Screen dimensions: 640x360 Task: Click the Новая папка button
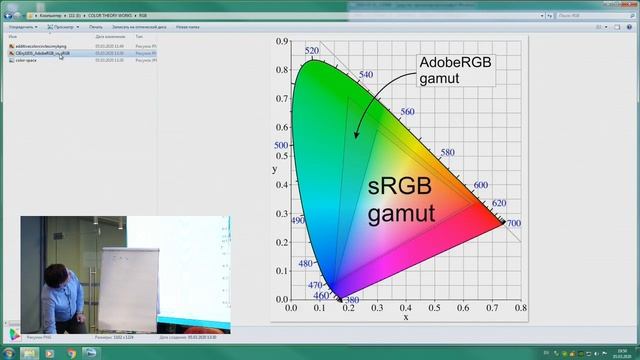(188, 27)
